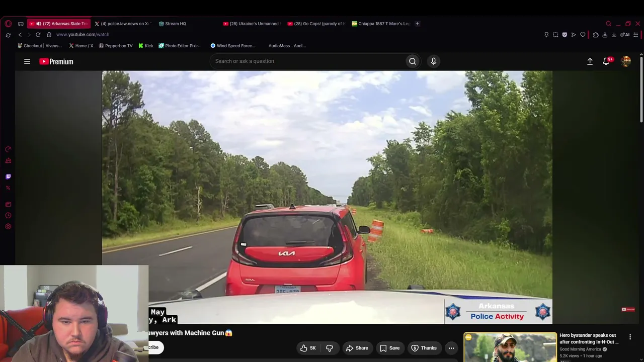Open the Photo Editor Pixlr bookmark

click(180, 46)
